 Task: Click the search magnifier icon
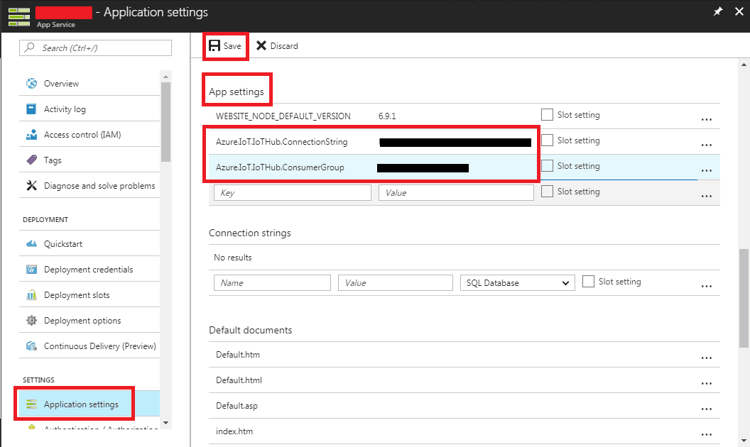[x=30, y=47]
